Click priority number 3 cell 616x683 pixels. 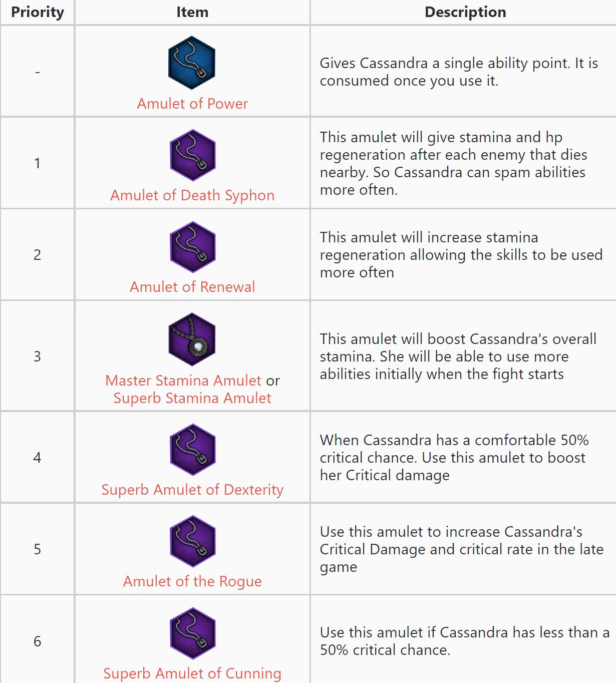[37, 357]
